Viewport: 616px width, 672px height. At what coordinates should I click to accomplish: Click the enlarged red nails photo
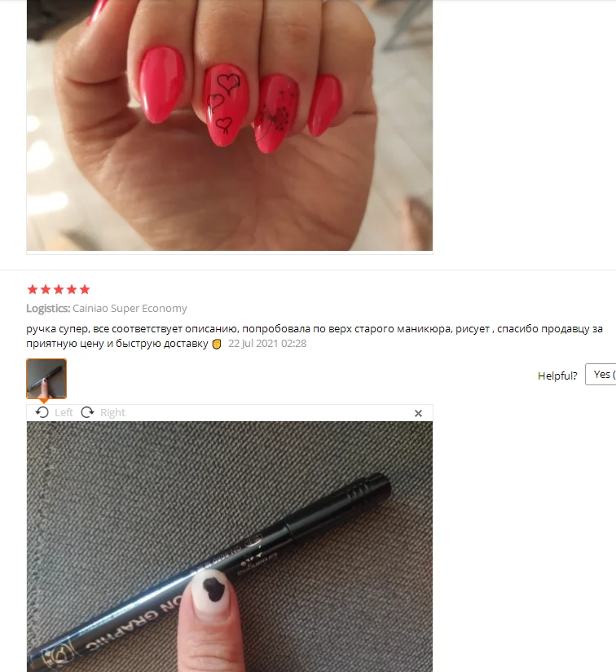point(229,125)
